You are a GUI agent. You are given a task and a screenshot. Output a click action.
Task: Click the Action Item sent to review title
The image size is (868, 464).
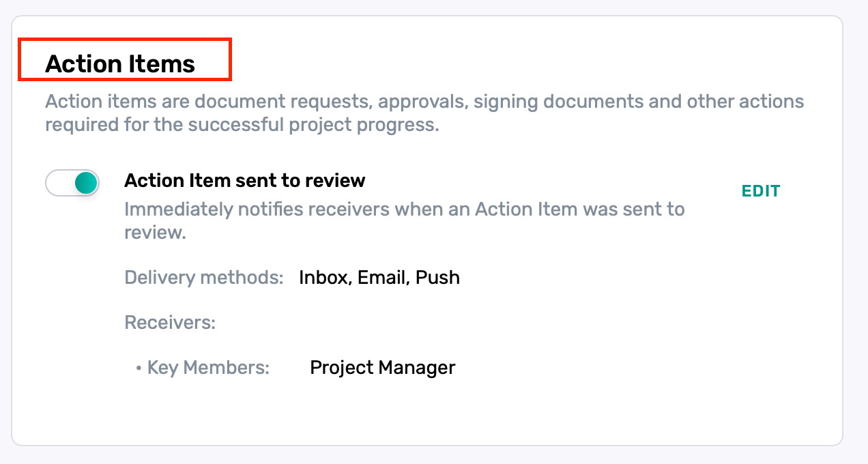pos(245,180)
